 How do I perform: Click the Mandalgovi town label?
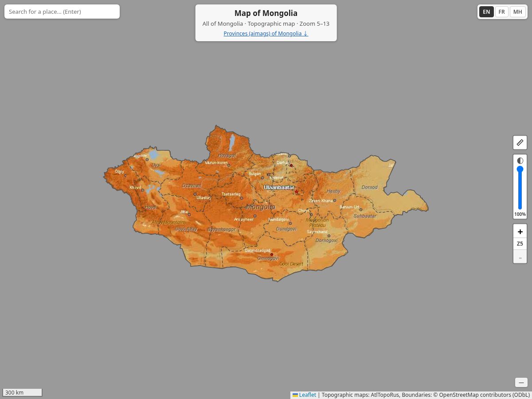tap(279, 219)
